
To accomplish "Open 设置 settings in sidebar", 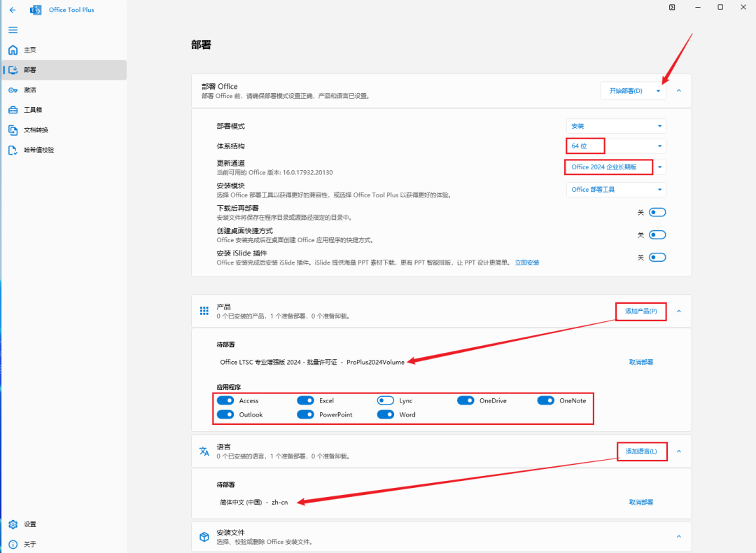I will click(x=29, y=524).
